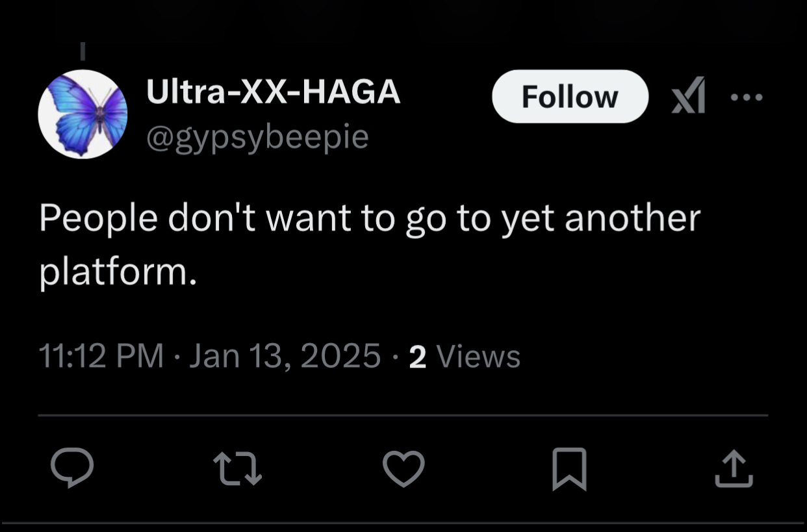Click the Ultra-XX-HAGA display name
This screenshot has width=807, height=532.
pyautogui.click(x=273, y=92)
